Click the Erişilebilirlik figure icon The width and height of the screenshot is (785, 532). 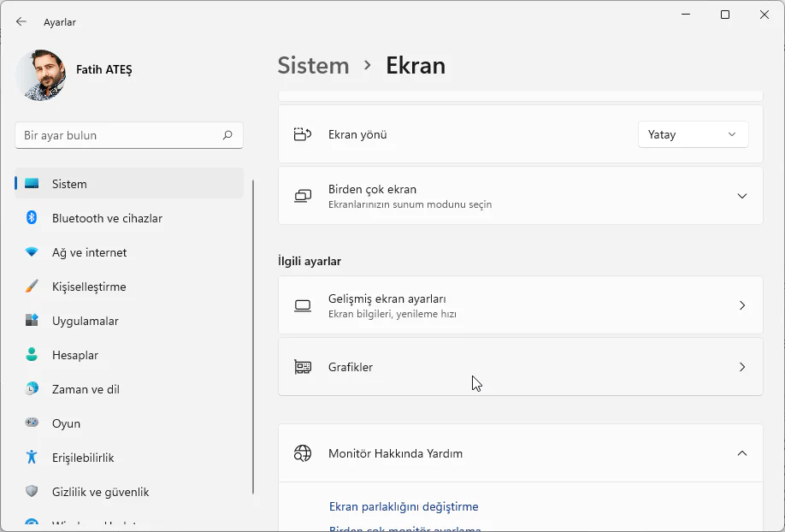[x=32, y=457]
